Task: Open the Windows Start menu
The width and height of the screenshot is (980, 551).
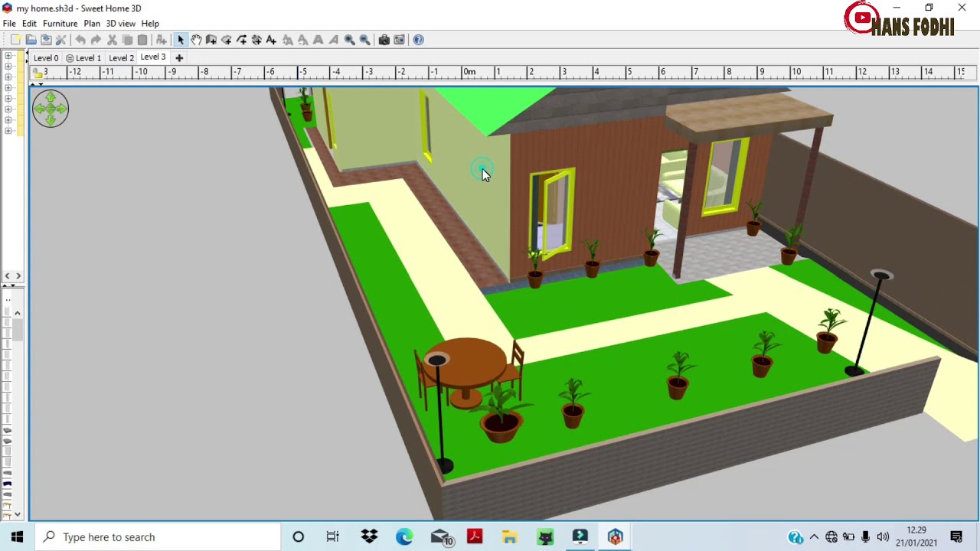Action: [x=17, y=537]
